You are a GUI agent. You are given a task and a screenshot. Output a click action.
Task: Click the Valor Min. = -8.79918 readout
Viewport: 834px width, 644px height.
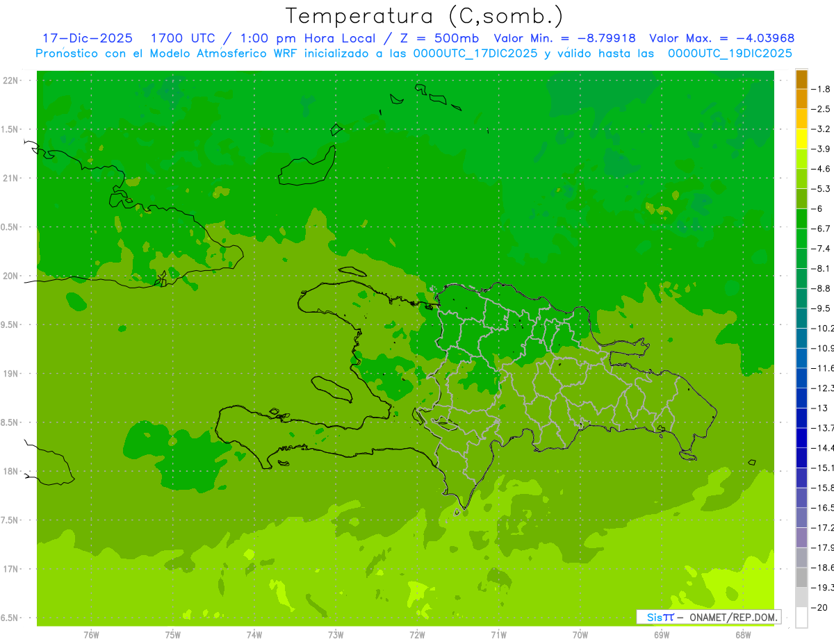[x=565, y=39]
